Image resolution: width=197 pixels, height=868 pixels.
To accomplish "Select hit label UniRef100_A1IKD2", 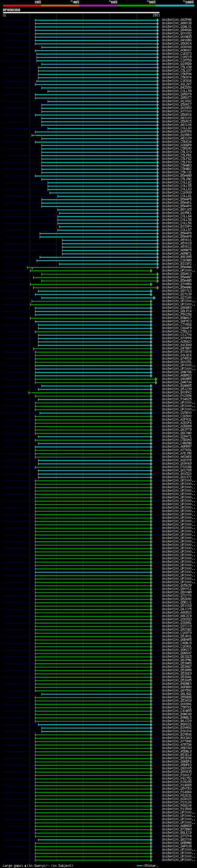I will click(x=177, y=101).
